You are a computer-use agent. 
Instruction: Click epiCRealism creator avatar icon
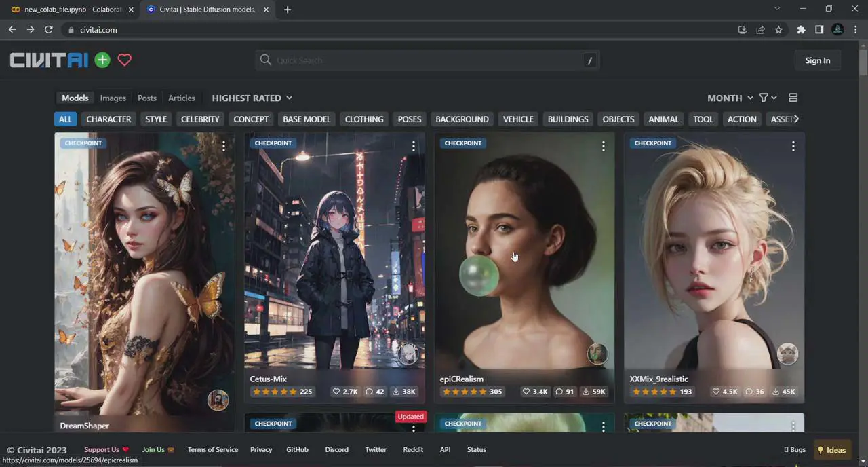point(597,354)
